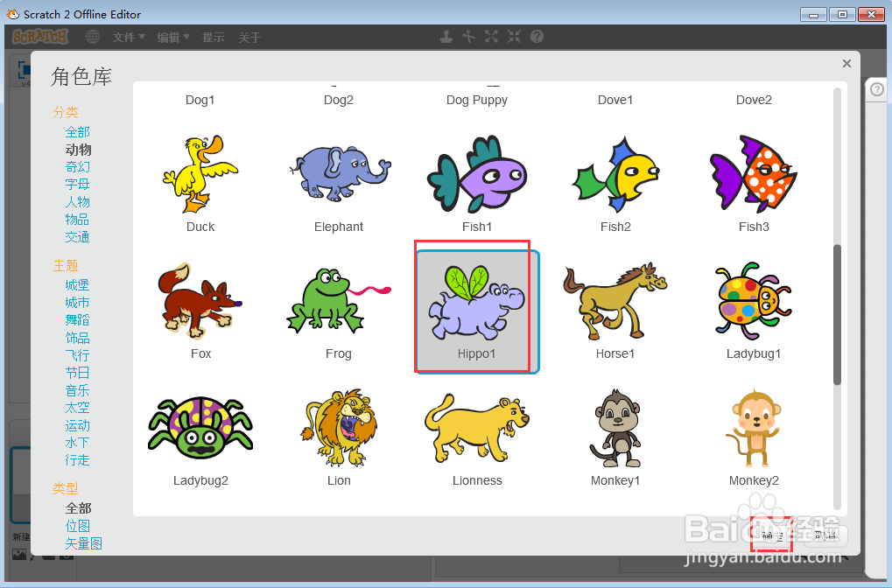
Task: Close the sprite library dialog with X
Action: click(x=846, y=64)
